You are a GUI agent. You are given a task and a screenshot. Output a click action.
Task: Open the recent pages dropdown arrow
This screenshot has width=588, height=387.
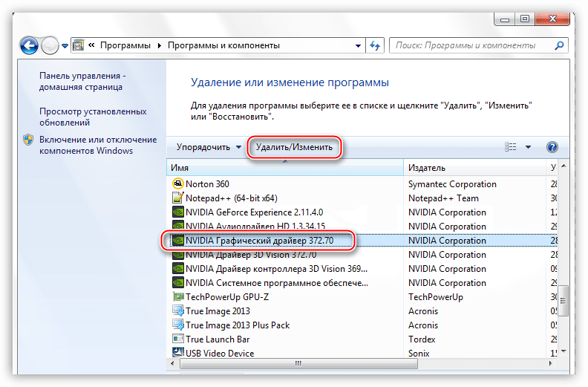pyautogui.click(x=65, y=46)
